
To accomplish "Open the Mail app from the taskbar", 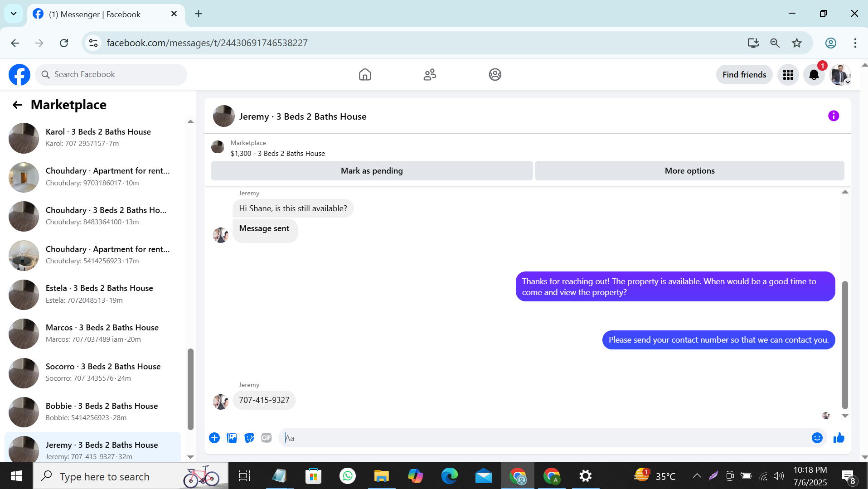I will (x=484, y=476).
